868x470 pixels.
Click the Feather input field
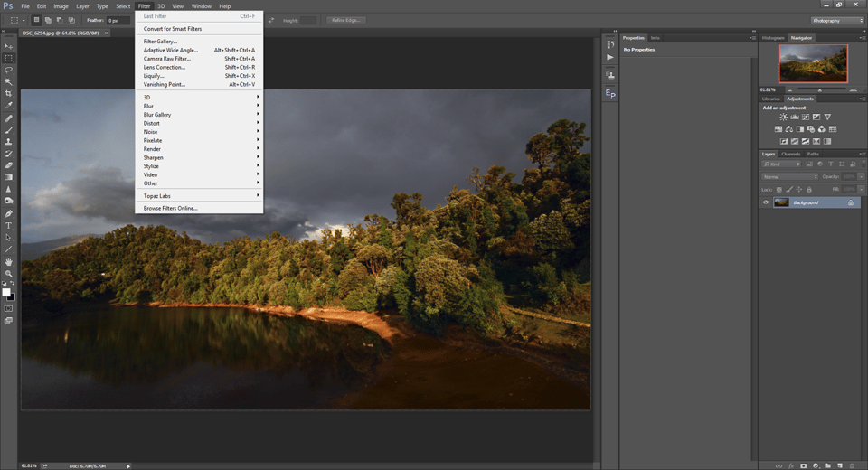[118, 21]
